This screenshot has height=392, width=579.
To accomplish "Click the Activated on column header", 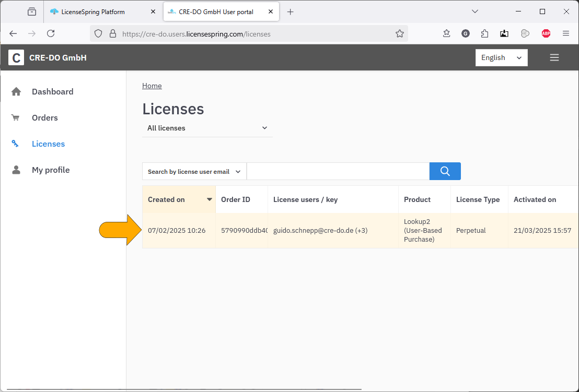I will [x=543, y=199].
